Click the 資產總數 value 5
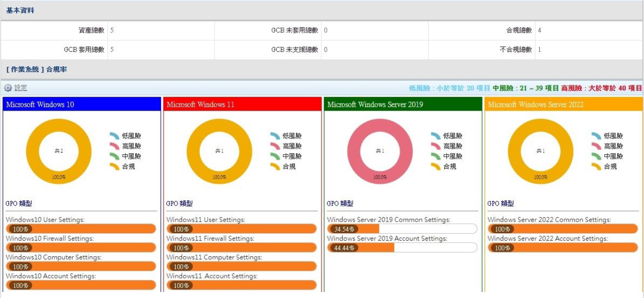 [112, 31]
